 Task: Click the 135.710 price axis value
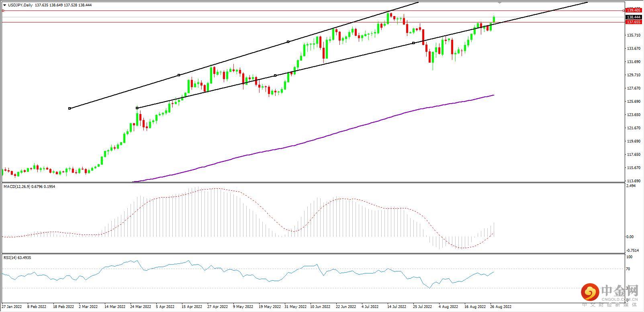[633, 35]
